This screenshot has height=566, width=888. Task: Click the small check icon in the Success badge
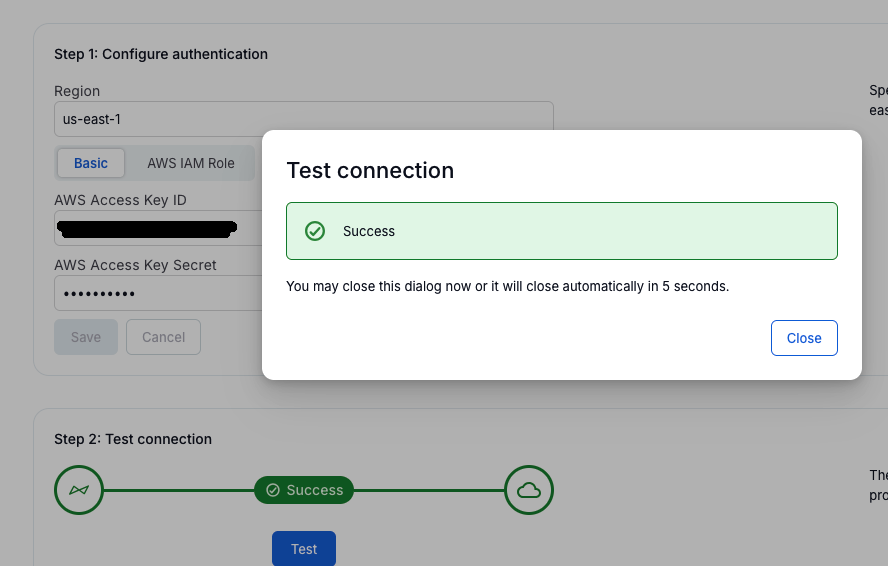273,490
